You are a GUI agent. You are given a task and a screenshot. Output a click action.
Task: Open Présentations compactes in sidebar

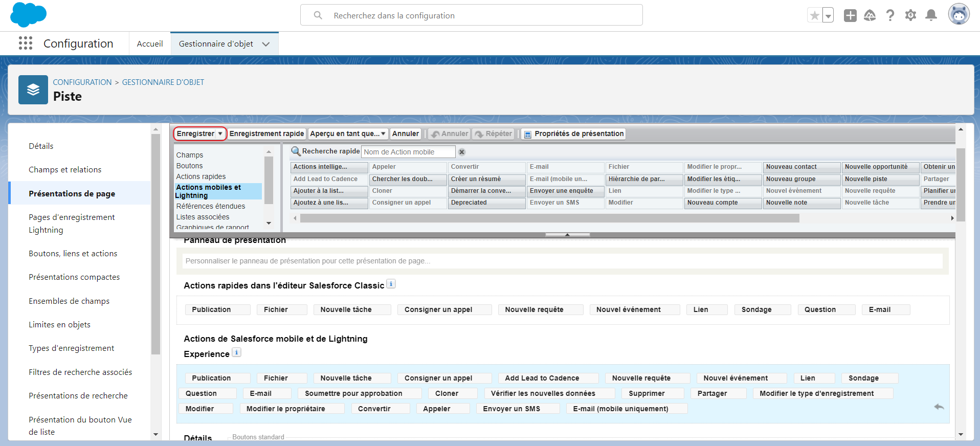coord(74,277)
